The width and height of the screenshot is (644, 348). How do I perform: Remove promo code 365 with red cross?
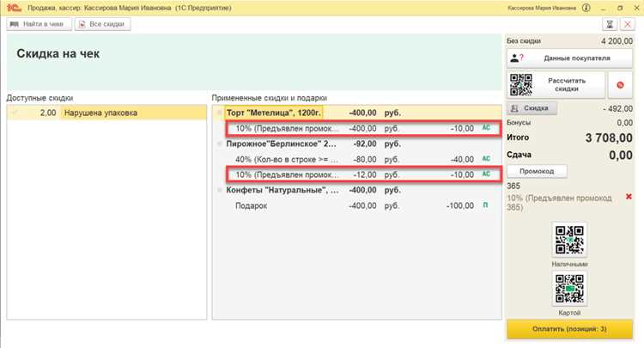[629, 197]
